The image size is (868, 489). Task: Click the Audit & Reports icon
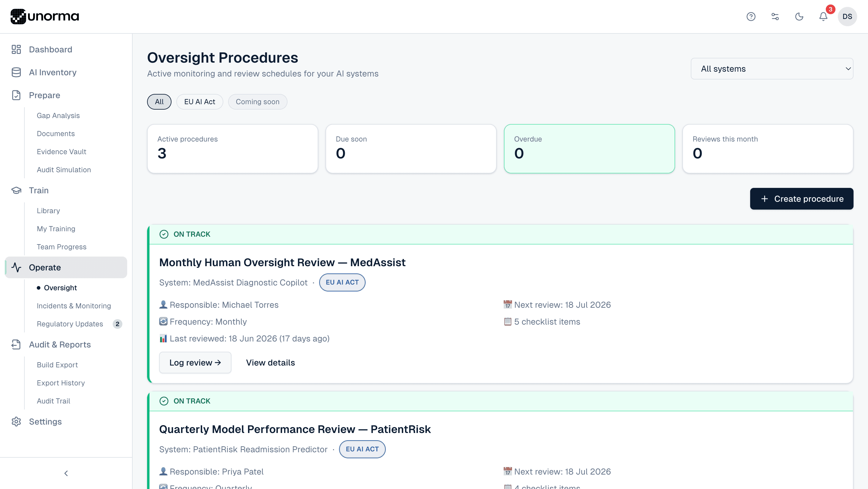coord(16,345)
